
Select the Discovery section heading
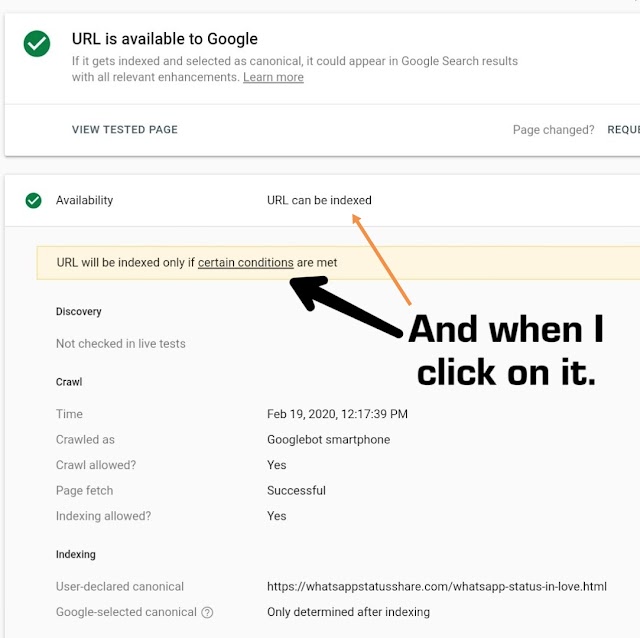click(x=79, y=311)
